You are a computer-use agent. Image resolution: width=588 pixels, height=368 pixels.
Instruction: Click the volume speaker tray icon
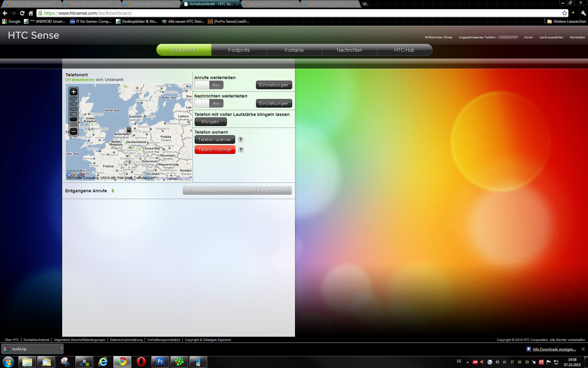click(482, 362)
